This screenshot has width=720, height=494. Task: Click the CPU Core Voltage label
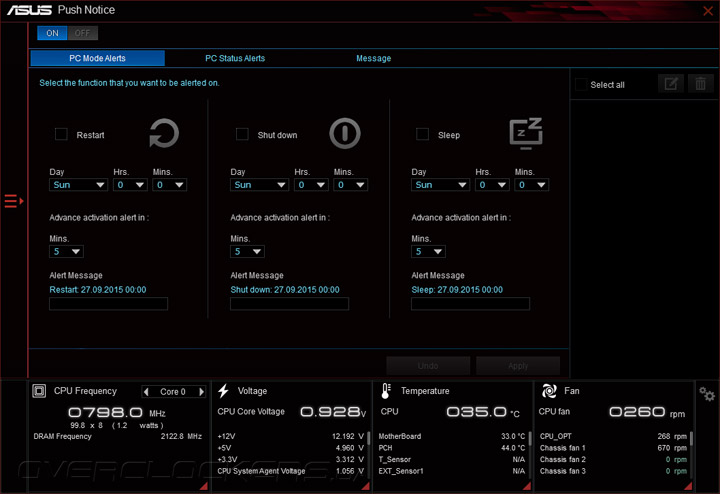pyautogui.click(x=251, y=412)
